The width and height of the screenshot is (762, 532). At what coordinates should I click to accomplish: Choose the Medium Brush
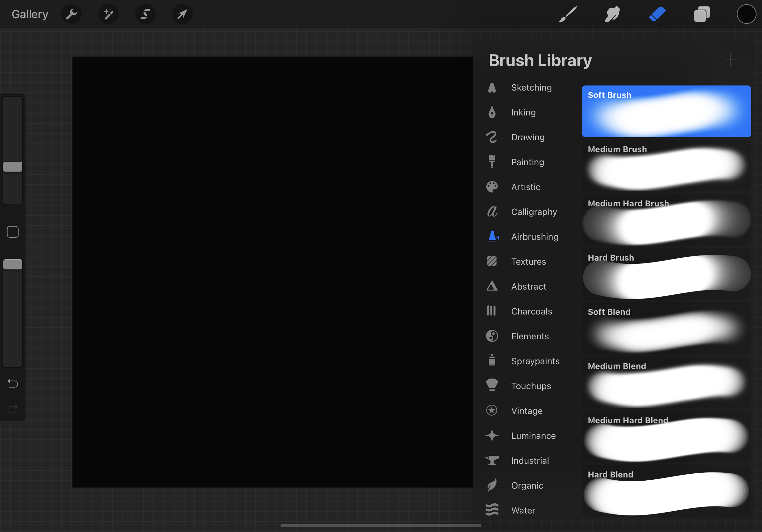[x=666, y=166]
